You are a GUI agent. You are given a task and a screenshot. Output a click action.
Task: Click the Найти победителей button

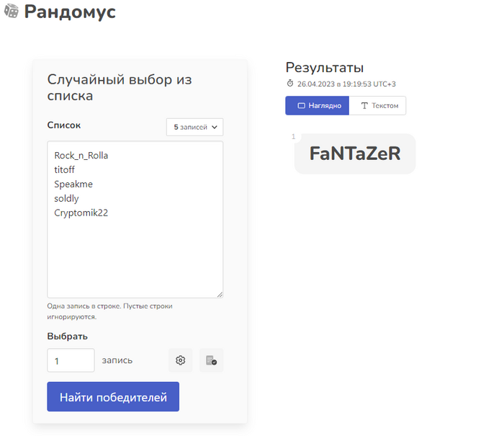coord(113,396)
